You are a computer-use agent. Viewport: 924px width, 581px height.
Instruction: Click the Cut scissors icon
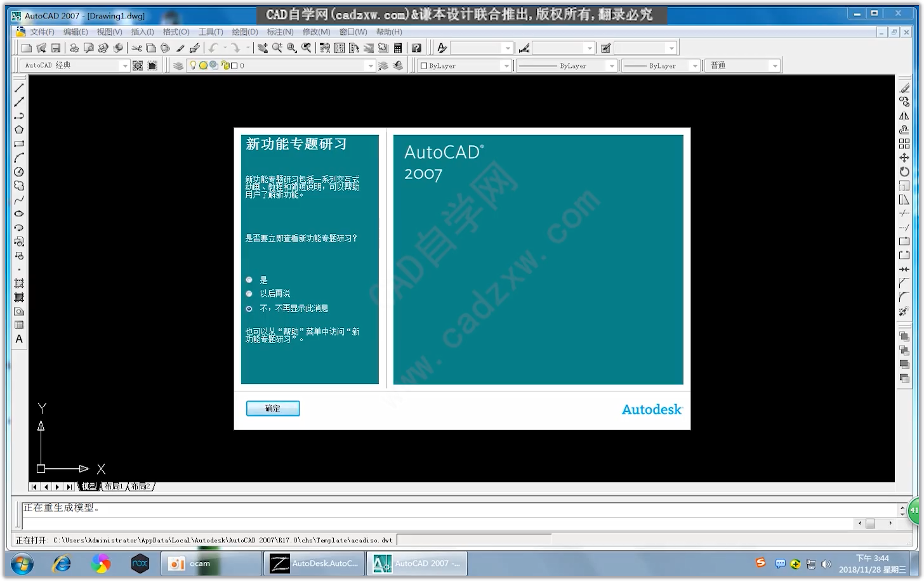(136, 48)
